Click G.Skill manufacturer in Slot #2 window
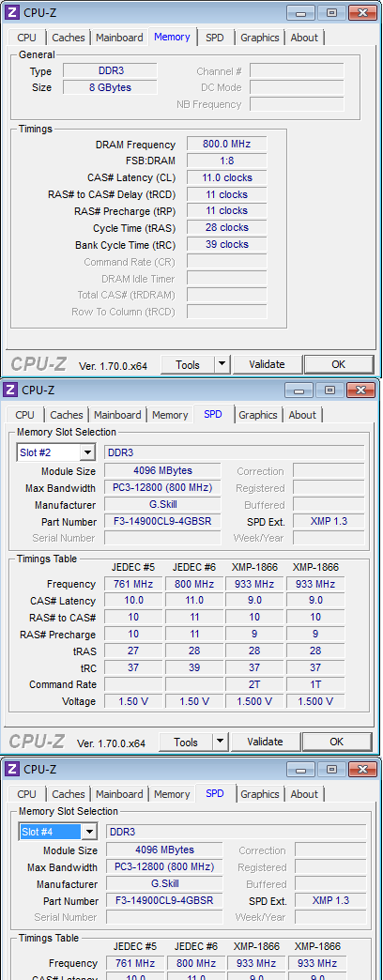Viewport: 383px width, 980px height. (x=162, y=504)
